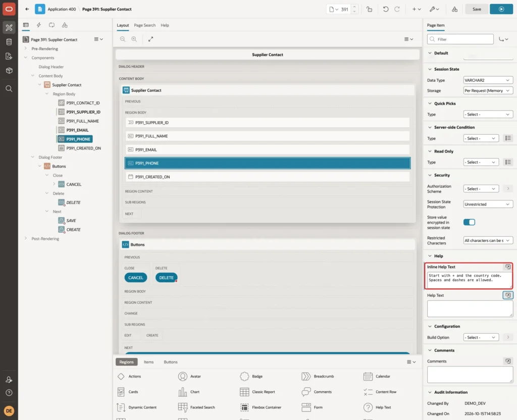Viewport: 517px width, 420px height.
Task: Open the Storage dropdown
Action: coord(488,91)
